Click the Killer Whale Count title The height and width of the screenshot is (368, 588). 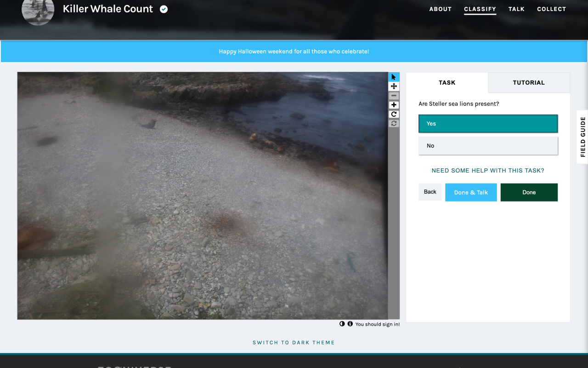pos(108,9)
